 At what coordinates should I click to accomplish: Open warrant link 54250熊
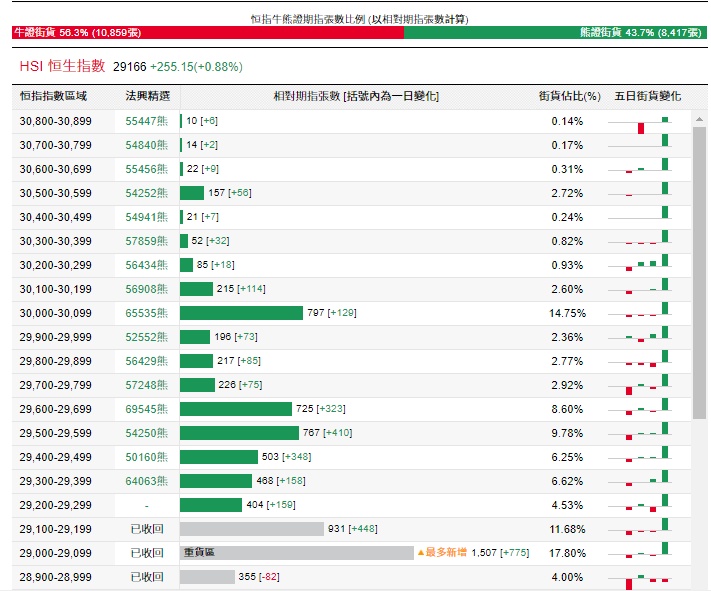pyautogui.click(x=146, y=433)
